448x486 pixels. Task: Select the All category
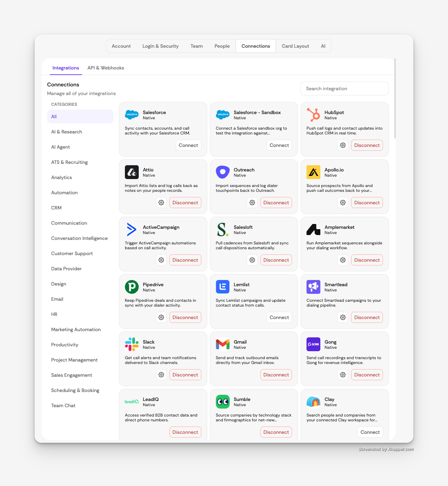80,116
